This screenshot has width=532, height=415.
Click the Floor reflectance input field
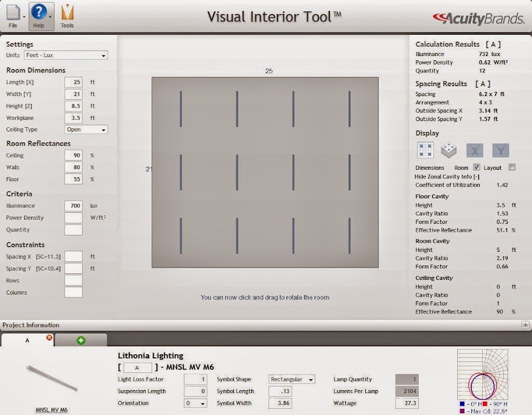(x=74, y=179)
